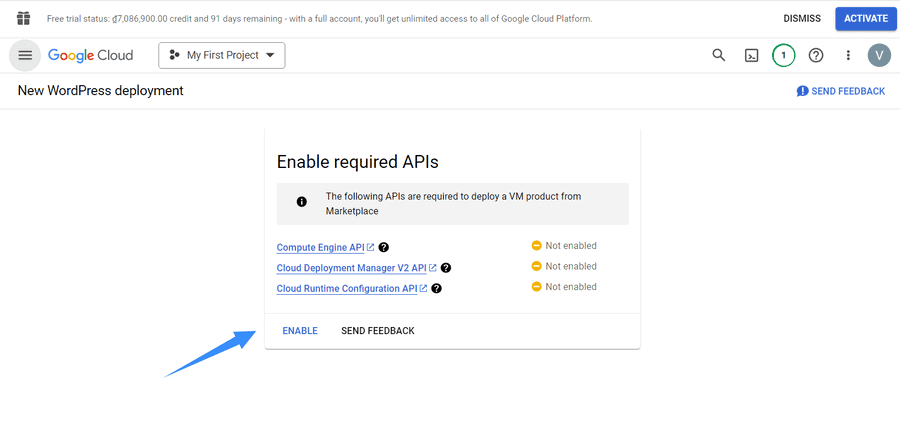This screenshot has height=421, width=900.
Task: Click Not enabled status for Deployment Manager API
Action: coord(564,266)
